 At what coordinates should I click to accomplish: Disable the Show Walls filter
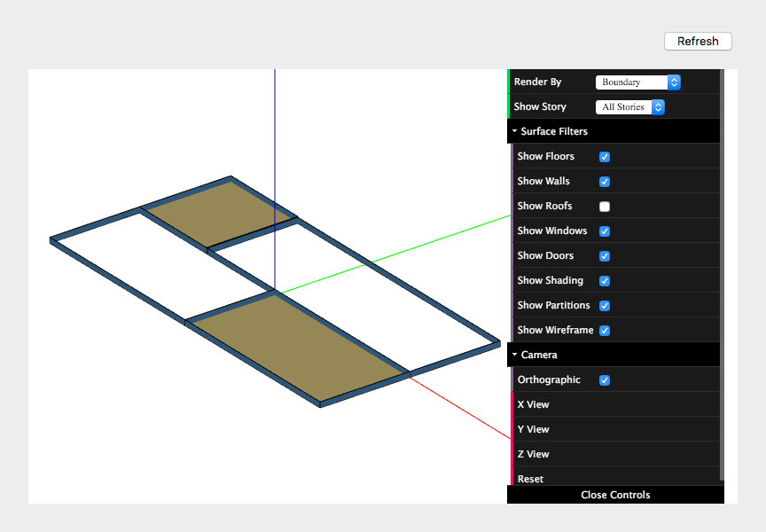click(604, 181)
